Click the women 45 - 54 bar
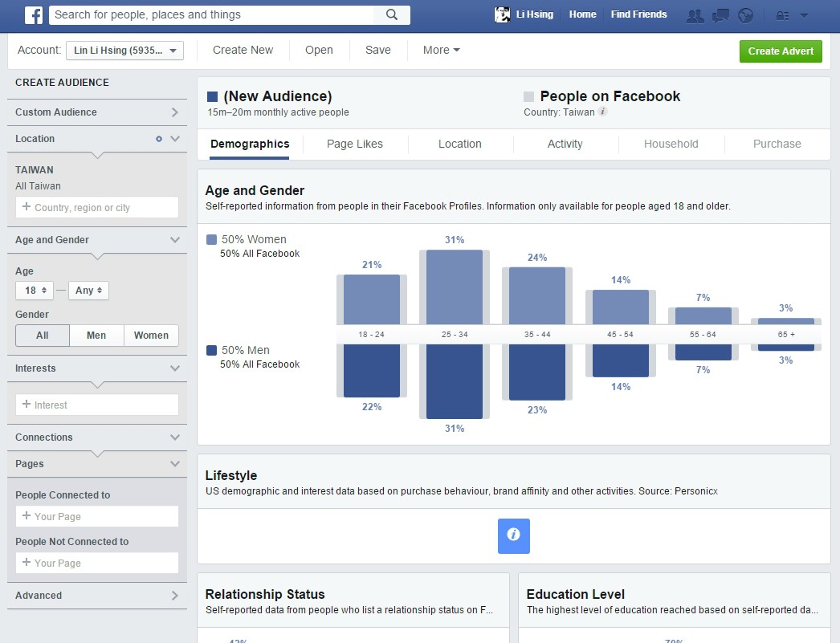The width and height of the screenshot is (840, 643). (620, 307)
